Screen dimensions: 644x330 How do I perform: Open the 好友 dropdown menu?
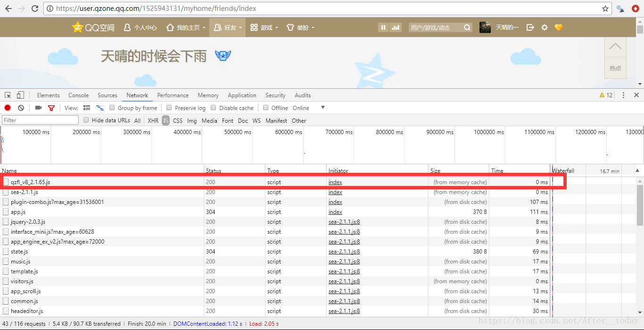tap(228, 27)
